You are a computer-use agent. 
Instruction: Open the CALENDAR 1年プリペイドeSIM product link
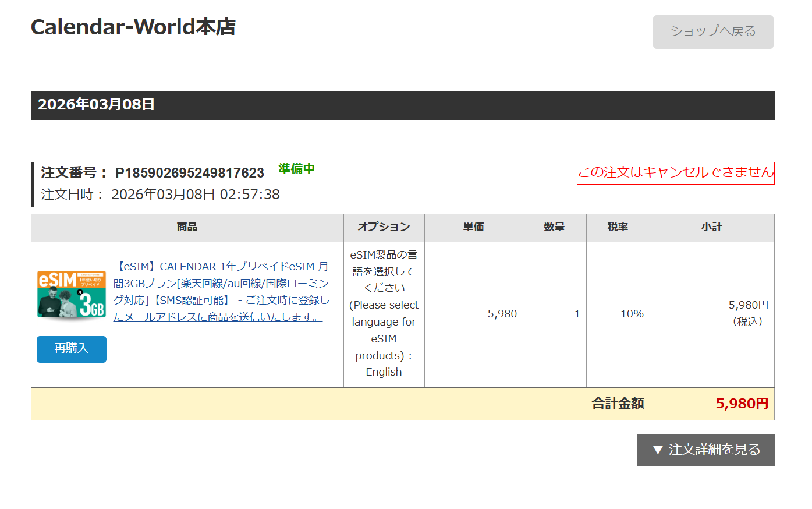pyautogui.click(x=221, y=292)
